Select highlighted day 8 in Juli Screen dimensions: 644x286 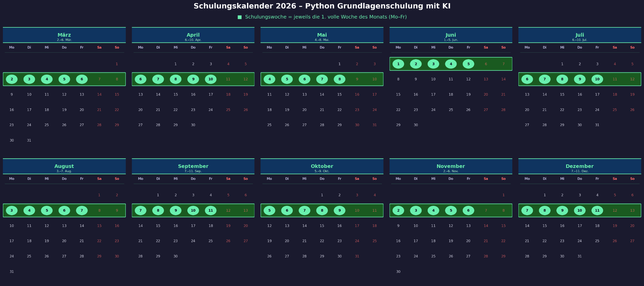pos(562,79)
